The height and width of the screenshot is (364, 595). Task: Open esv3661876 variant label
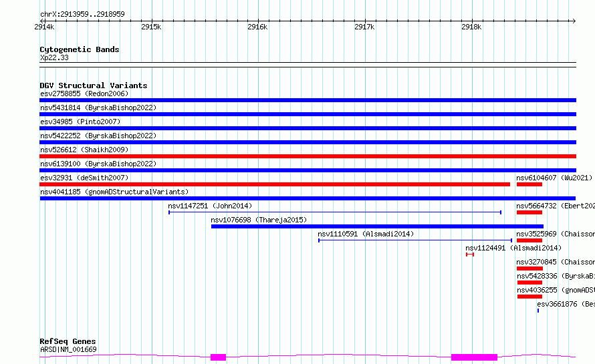(566, 304)
